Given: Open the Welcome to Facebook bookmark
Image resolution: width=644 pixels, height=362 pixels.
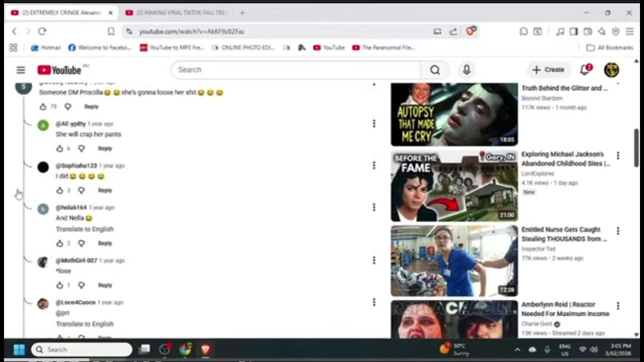Looking at the screenshot, I should click(100, 48).
